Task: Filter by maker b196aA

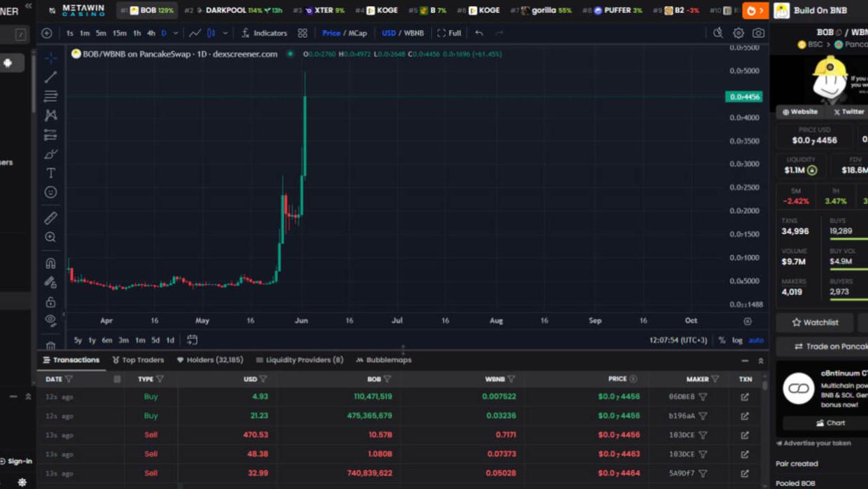Action: 703,416
